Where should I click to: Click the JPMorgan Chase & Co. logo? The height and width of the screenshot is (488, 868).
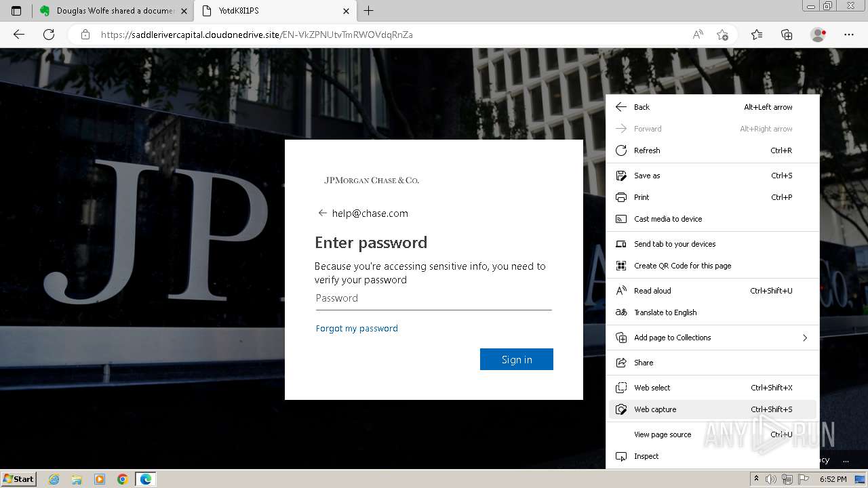372,180
